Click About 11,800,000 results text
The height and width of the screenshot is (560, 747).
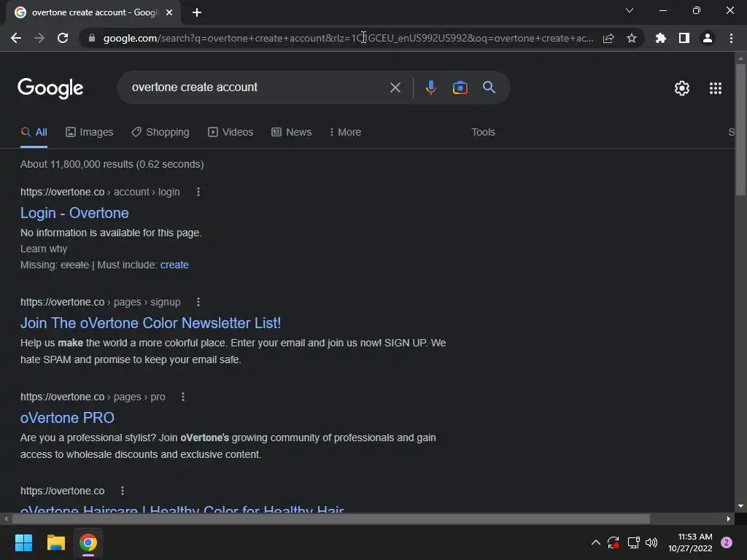click(x=112, y=164)
